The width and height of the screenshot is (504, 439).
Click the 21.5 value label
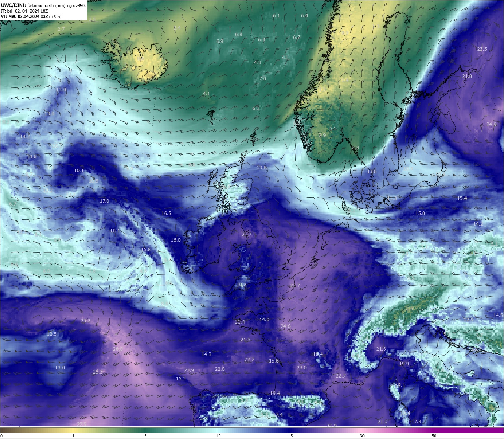click(245, 340)
